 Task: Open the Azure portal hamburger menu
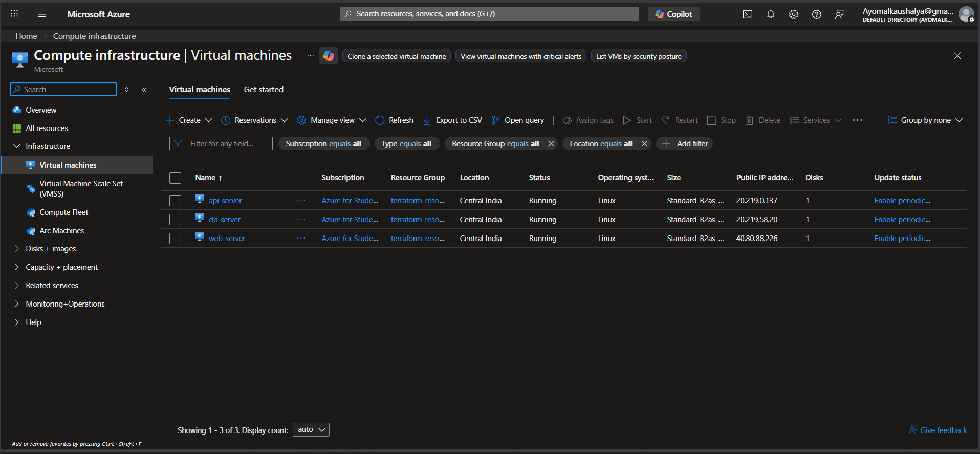pos(42,14)
